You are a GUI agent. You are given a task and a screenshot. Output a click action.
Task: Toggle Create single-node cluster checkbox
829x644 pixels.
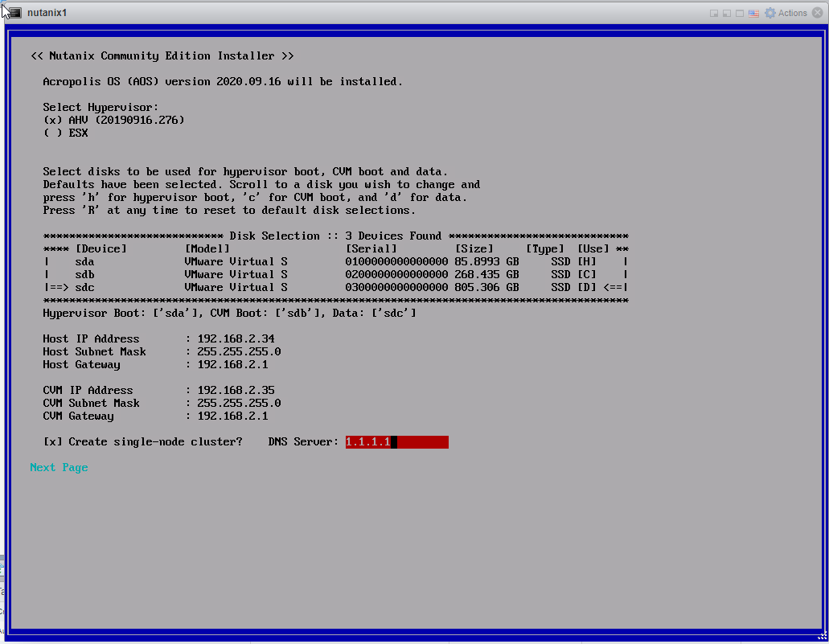(52, 441)
